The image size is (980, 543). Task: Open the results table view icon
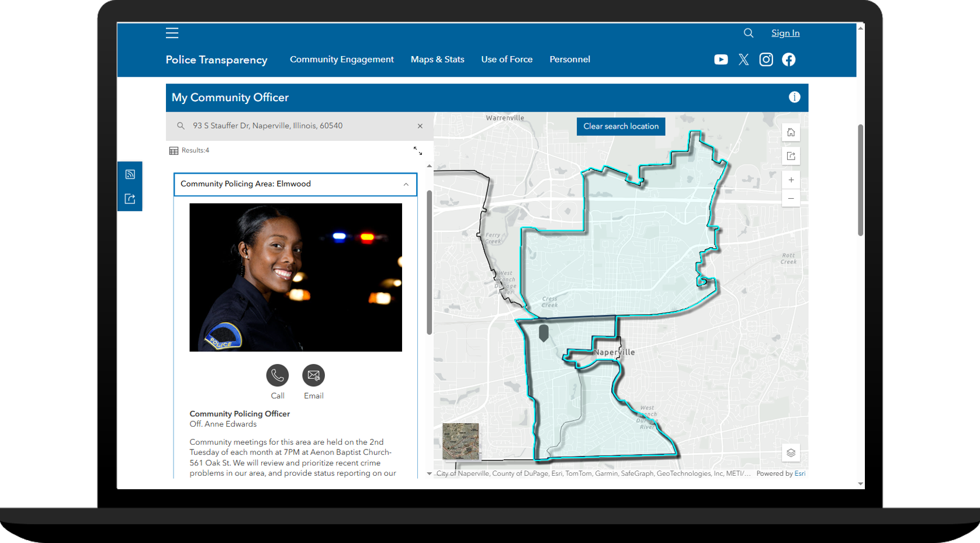tap(174, 151)
